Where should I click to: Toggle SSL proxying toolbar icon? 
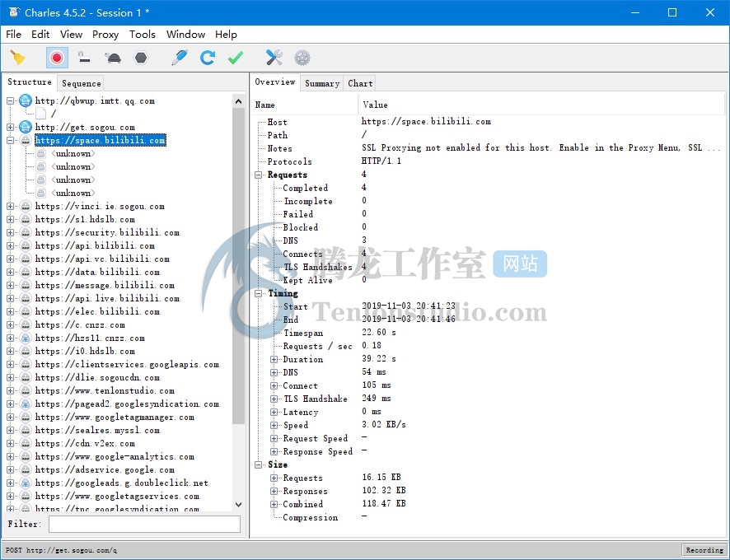point(84,58)
